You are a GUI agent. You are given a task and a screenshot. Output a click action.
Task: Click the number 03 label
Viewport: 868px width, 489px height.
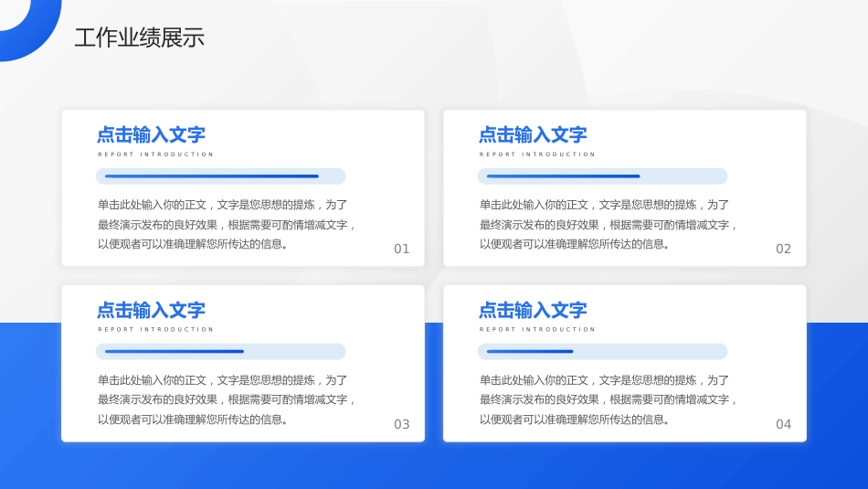click(402, 425)
